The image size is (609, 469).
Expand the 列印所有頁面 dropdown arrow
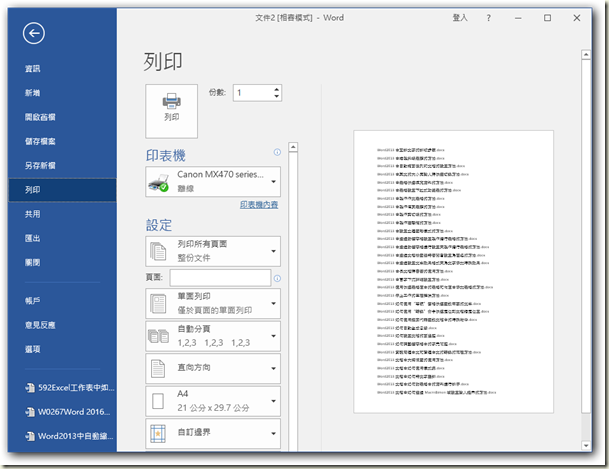click(273, 251)
